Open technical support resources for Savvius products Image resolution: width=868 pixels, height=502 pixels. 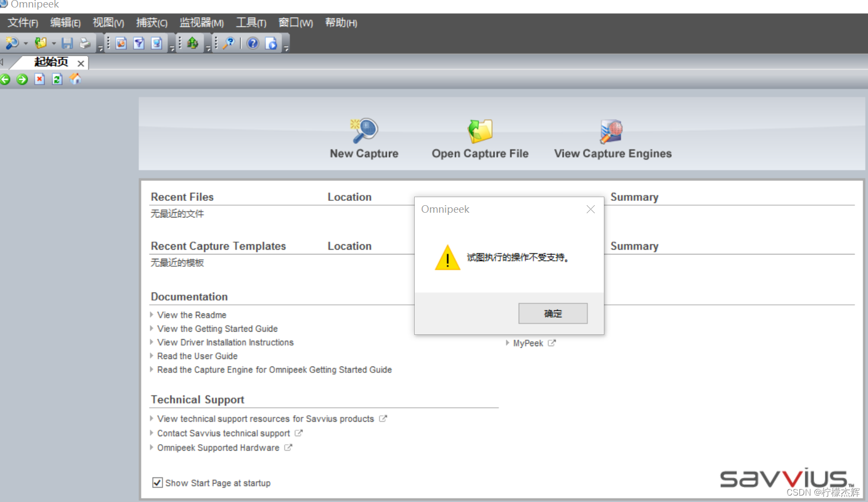266,419
